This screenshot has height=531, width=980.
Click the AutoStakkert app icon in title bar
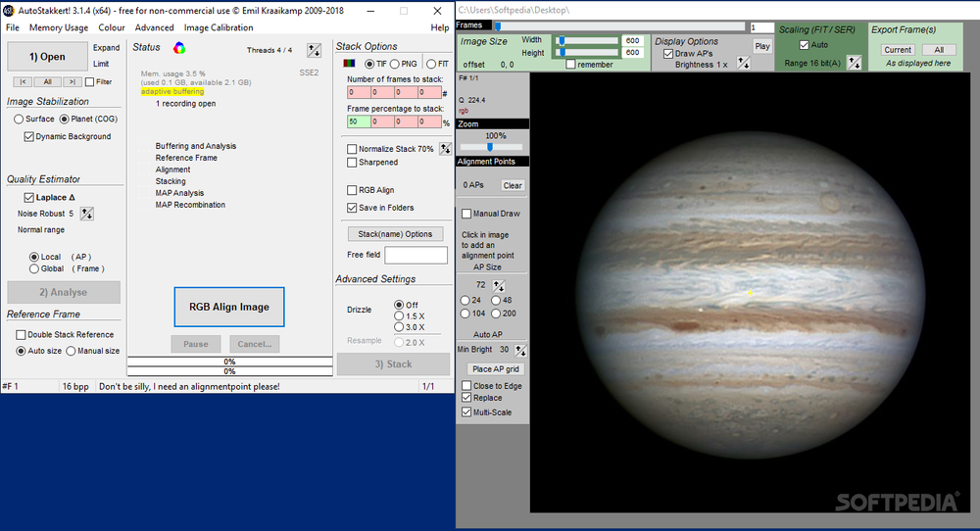point(8,11)
